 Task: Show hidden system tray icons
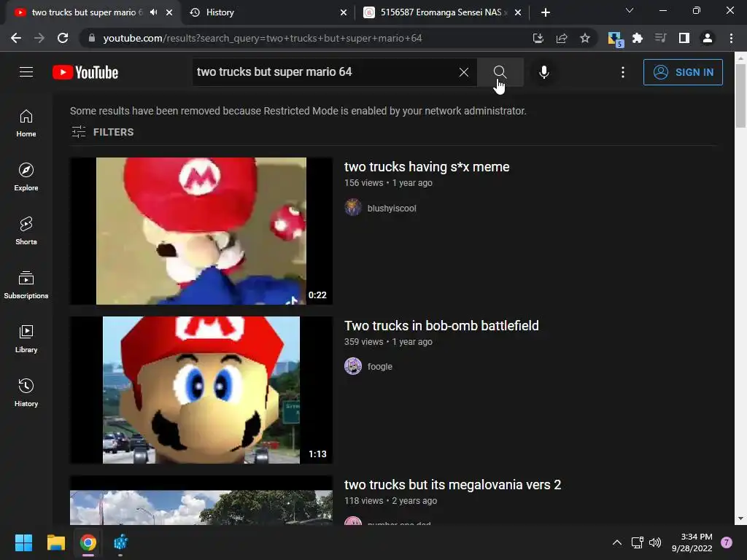click(x=617, y=542)
